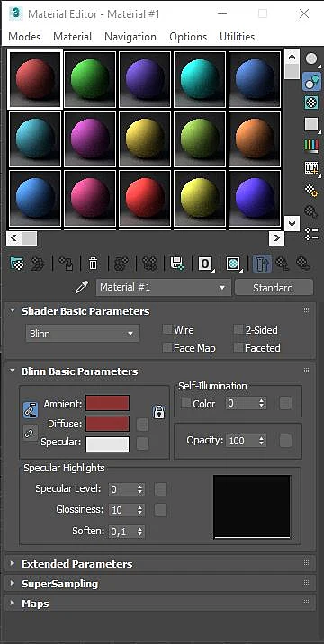Toggle the Self-Illumination Color checkbox
The width and height of the screenshot is (324, 644).
(186, 403)
